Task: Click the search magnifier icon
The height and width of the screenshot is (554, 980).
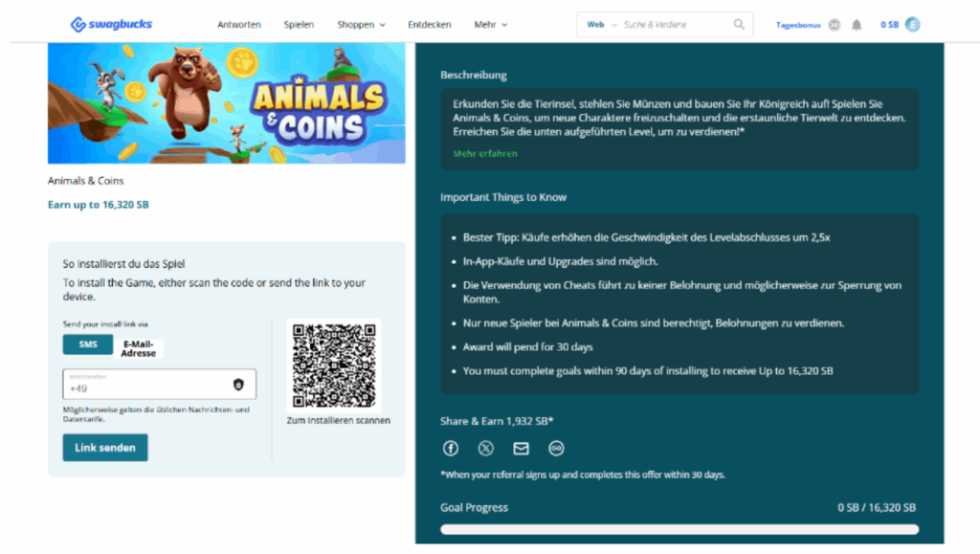Action: [739, 25]
